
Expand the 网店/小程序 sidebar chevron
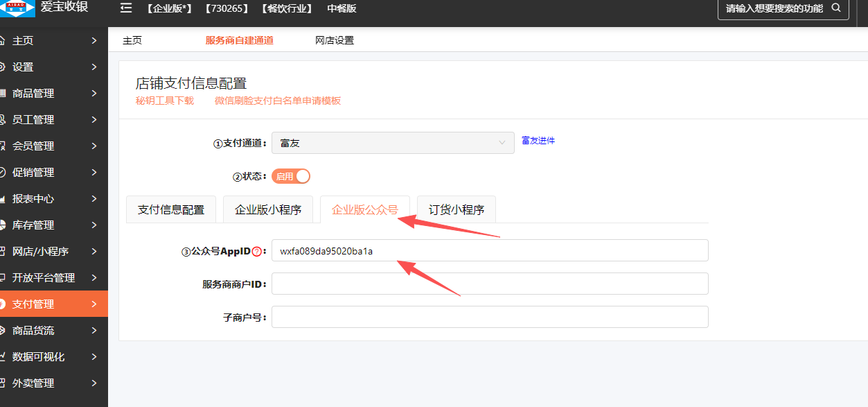point(94,252)
